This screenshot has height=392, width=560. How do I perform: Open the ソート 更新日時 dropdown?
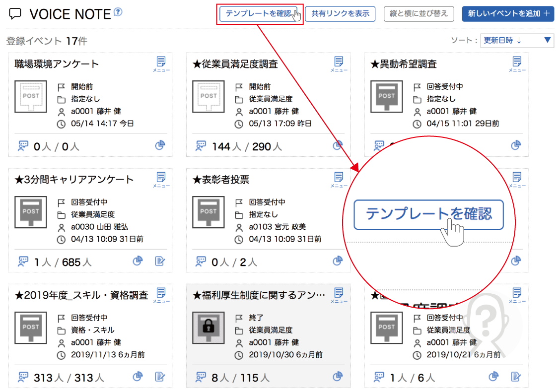517,41
